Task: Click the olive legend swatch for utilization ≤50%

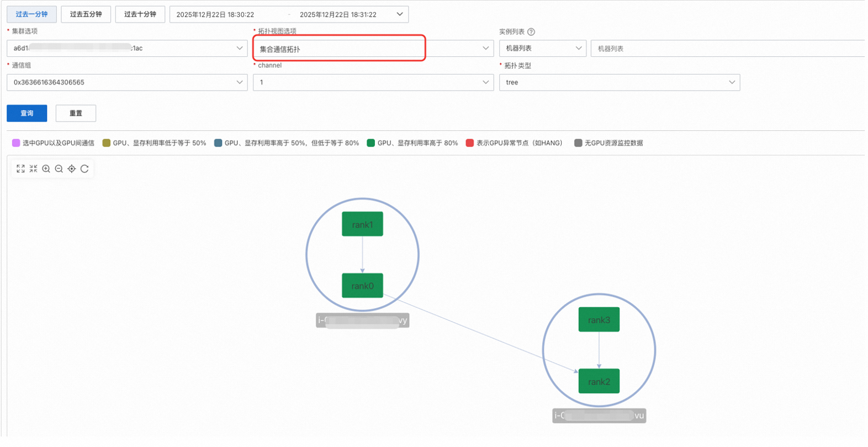Action: pyautogui.click(x=107, y=143)
